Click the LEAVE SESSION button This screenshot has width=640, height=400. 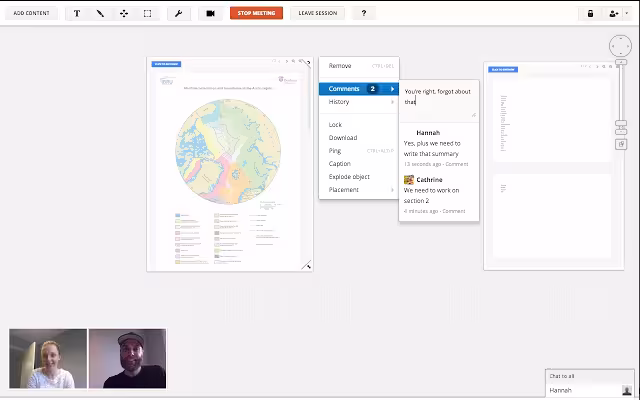coord(318,13)
